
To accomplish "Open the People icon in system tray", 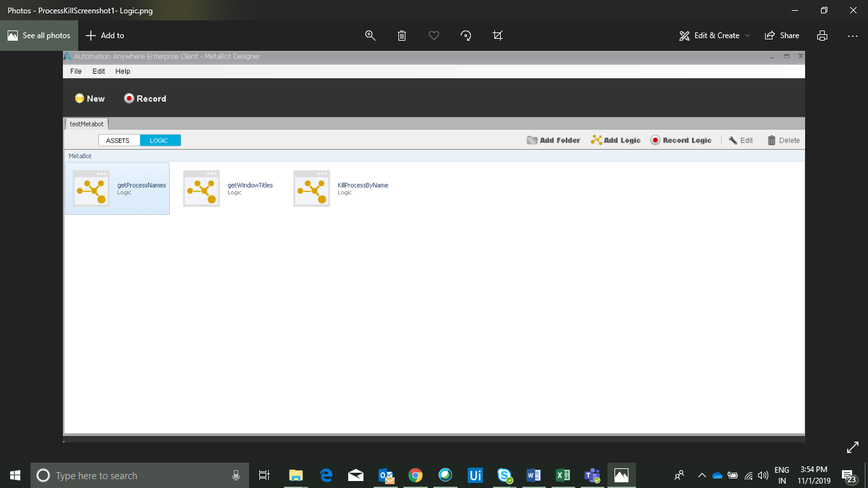I will point(679,475).
